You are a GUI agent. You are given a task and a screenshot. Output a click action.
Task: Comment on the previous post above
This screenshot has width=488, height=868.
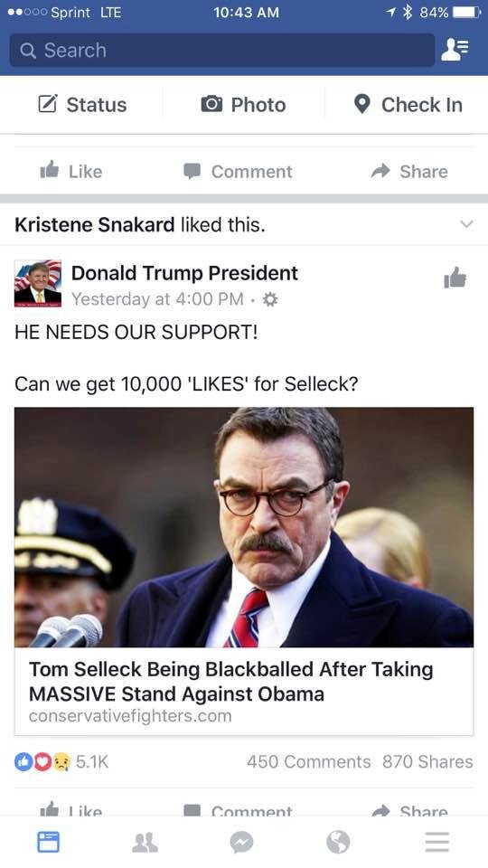pyautogui.click(x=238, y=171)
